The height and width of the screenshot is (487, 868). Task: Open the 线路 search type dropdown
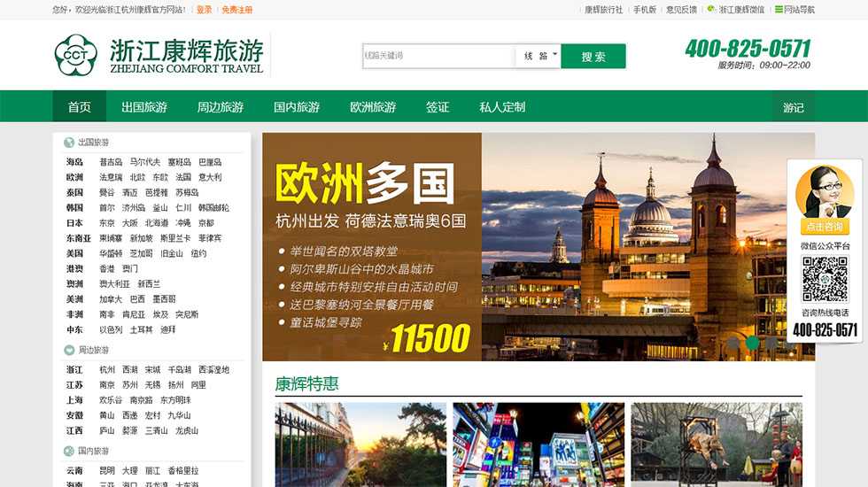539,56
